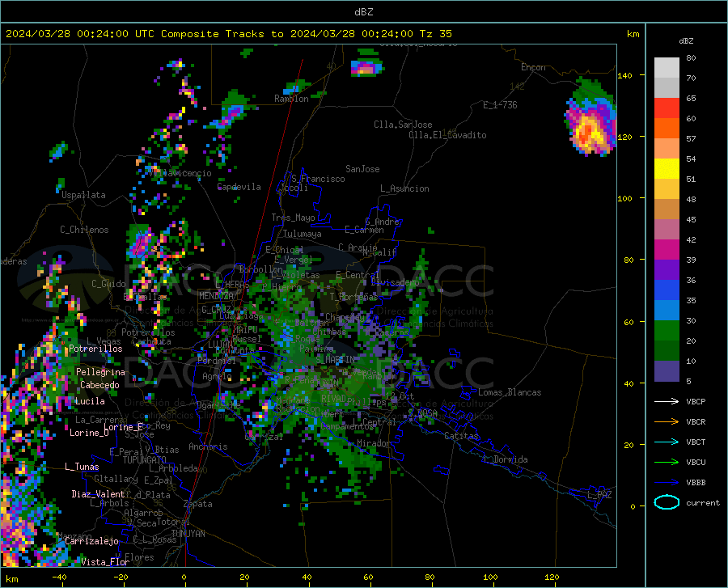Click the 'dBZ' title at top center
The width and height of the screenshot is (728, 588).
(x=363, y=12)
